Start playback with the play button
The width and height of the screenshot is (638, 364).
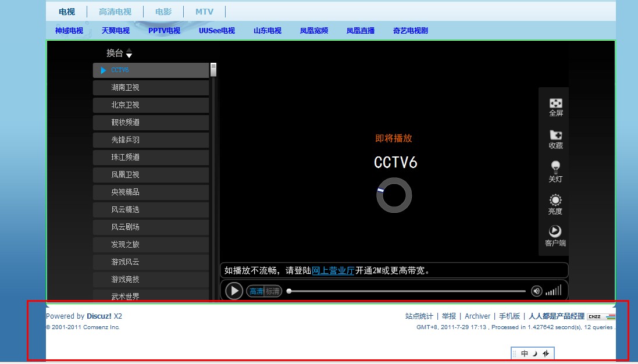234,291
